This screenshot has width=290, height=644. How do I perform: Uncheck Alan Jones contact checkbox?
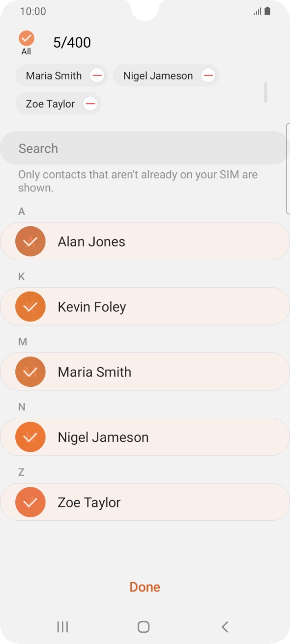coord(30,241)
